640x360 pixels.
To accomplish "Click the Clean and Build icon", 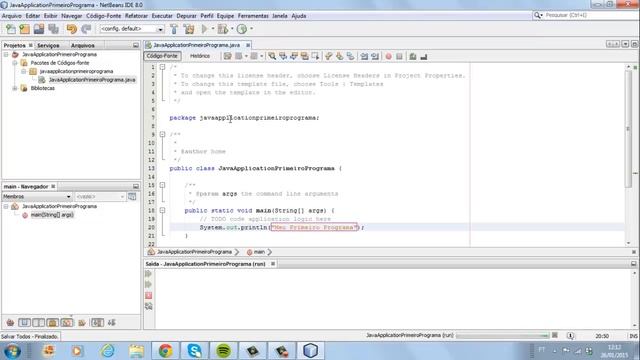I will 189,29.
